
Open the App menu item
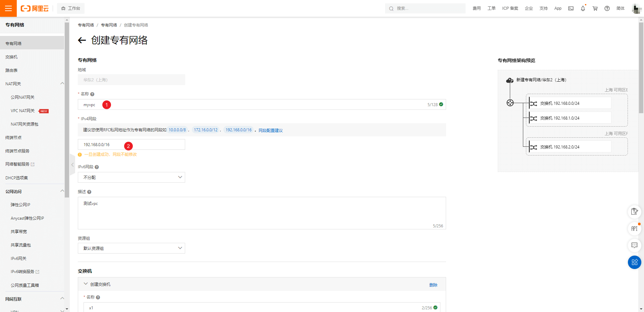click(x=558, y=8)
